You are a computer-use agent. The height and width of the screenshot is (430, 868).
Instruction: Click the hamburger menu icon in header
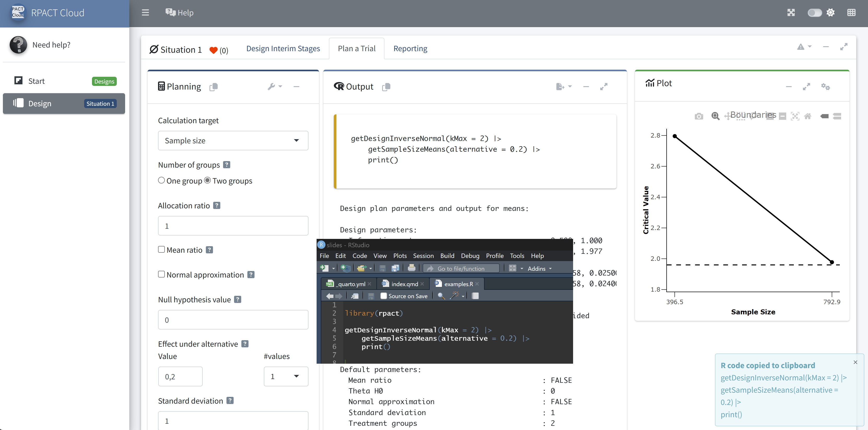click(x=145, y=13)
